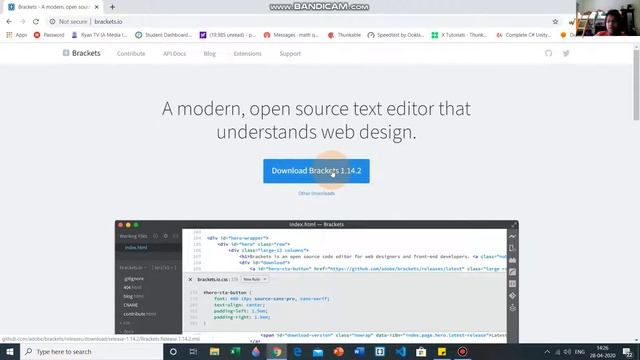Reload the brackets.io page

(x=36, y=22)
